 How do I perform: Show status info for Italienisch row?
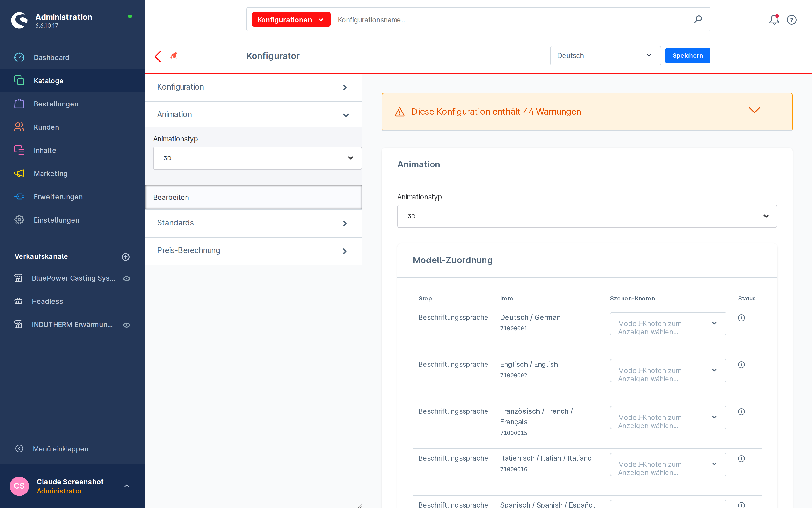click(x=741, y=459)
